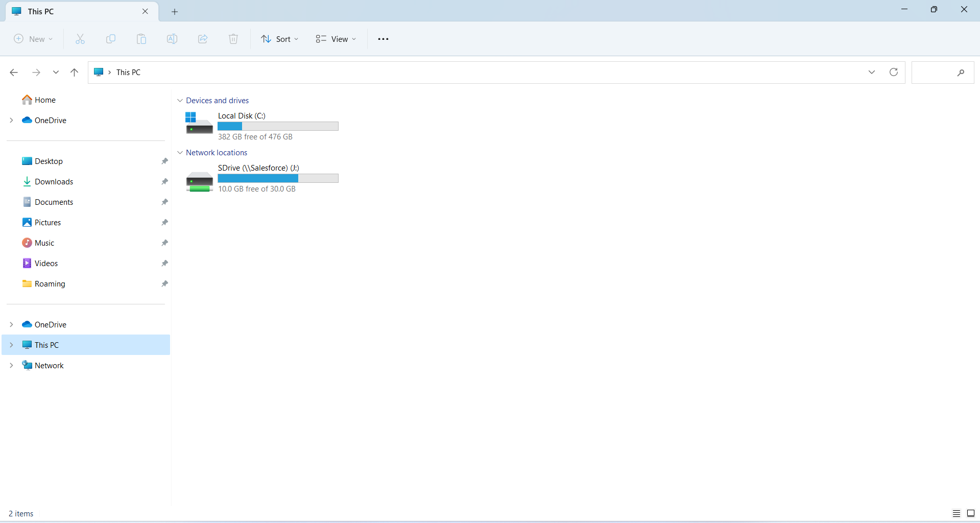Click the Paste icon
Viewport: 980px width, 523px height.
pyautogui.click(x=141, y=39)
